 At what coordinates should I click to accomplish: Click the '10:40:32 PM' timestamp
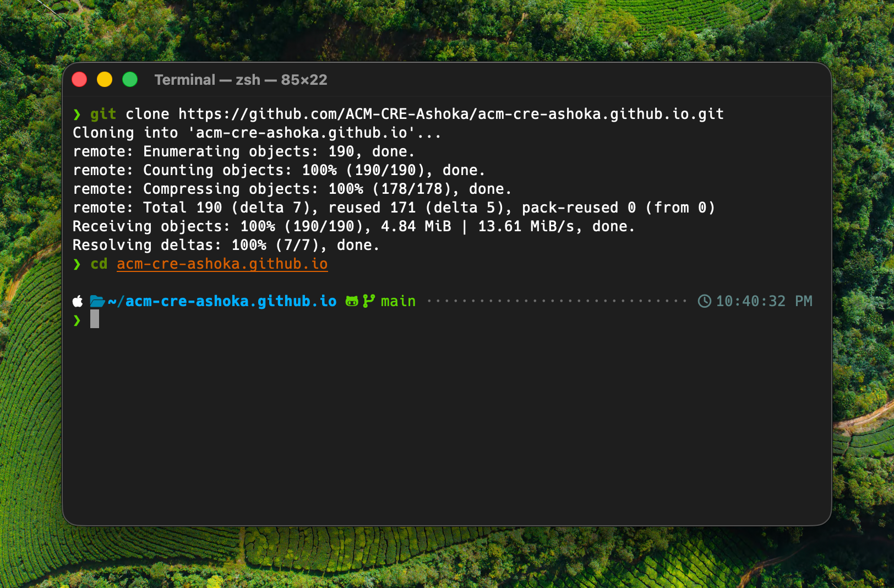764,301
